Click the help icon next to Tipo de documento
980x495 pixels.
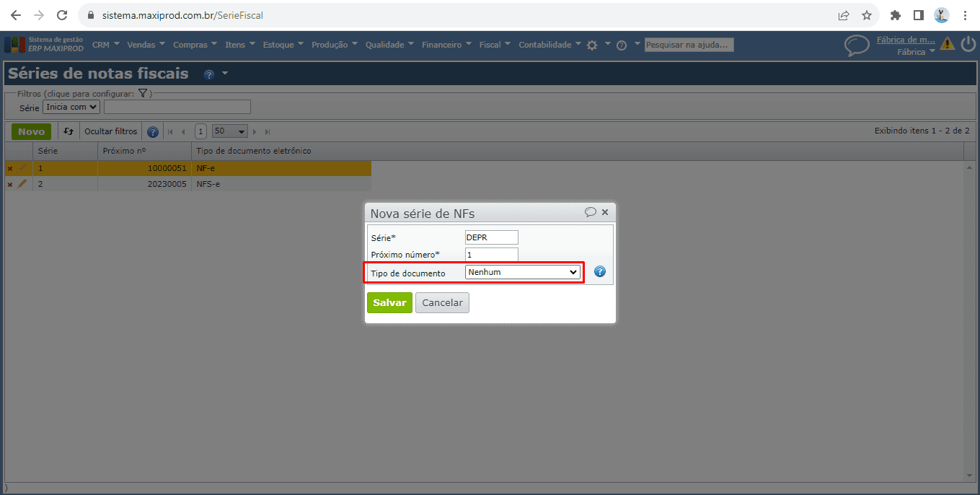click(x=600, y=272)
